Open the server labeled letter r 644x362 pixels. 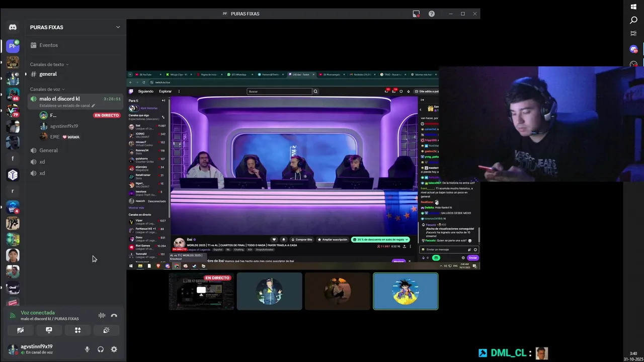(13, 191)
